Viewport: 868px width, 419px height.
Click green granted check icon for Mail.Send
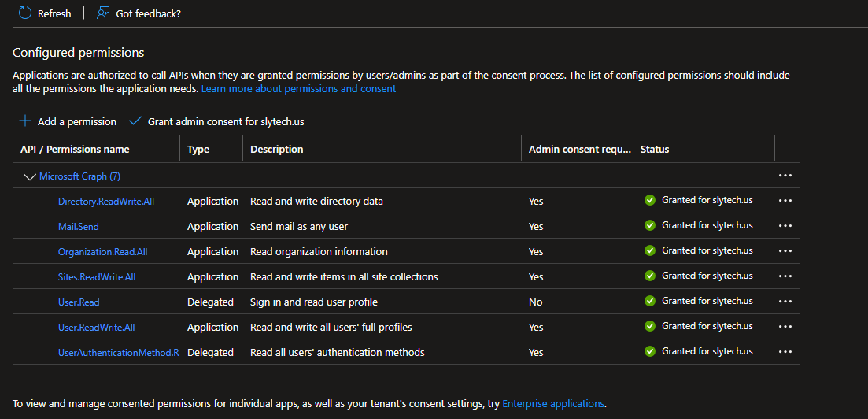[x=650, y=225]
